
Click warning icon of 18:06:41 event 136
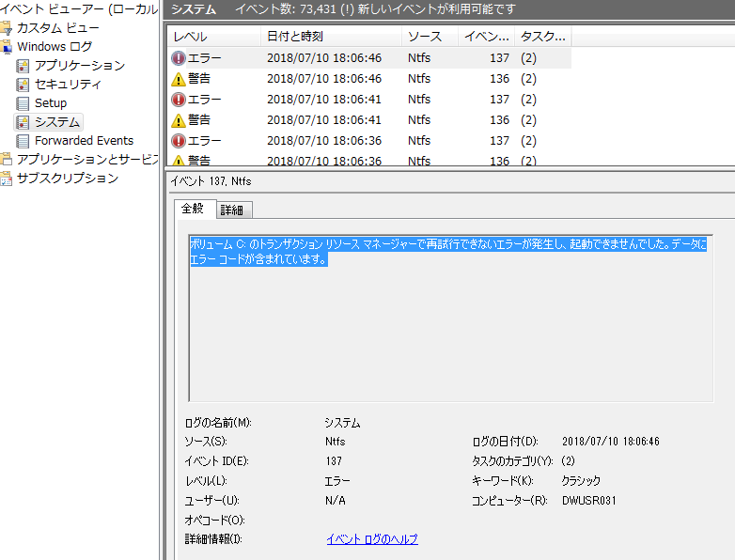(179, 120)
